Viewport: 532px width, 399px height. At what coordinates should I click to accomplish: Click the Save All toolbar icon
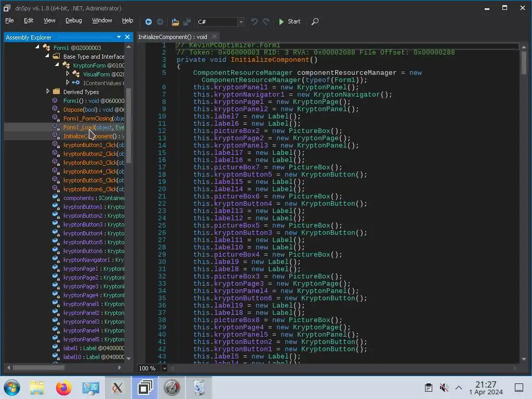(187, 22)
